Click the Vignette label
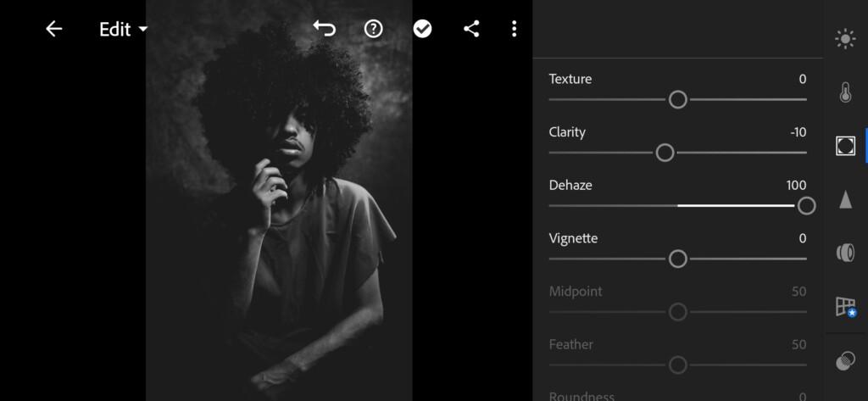This screenshot has width=868, height=401. tap(573, 238)
